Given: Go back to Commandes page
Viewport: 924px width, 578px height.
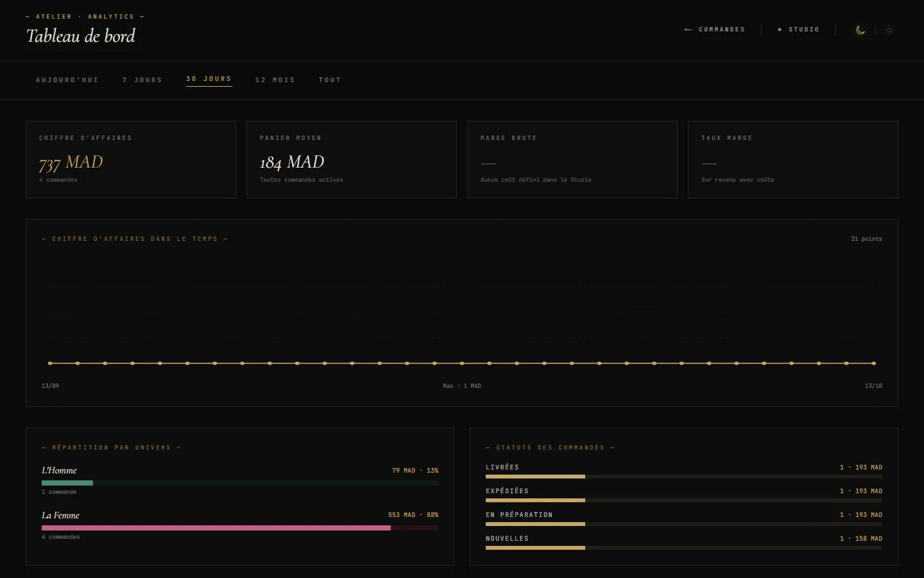Looking at the screenshot, I should tap(715, 30).
